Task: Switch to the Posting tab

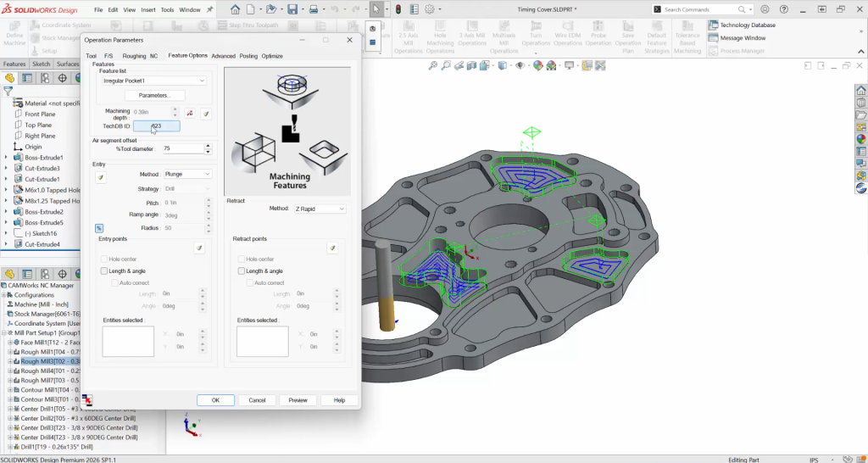Action: [x=248, y=56]
